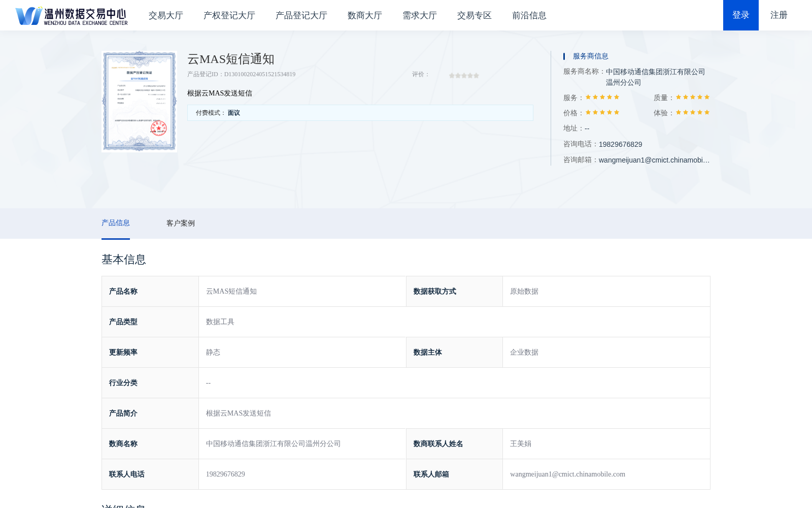Click the 质量 rating stars

click(693, 97)
